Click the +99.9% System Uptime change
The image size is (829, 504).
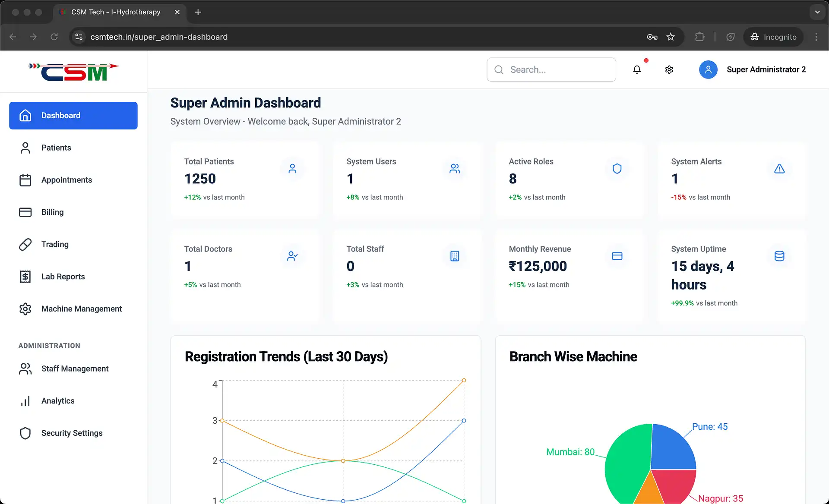click(682, 303)
